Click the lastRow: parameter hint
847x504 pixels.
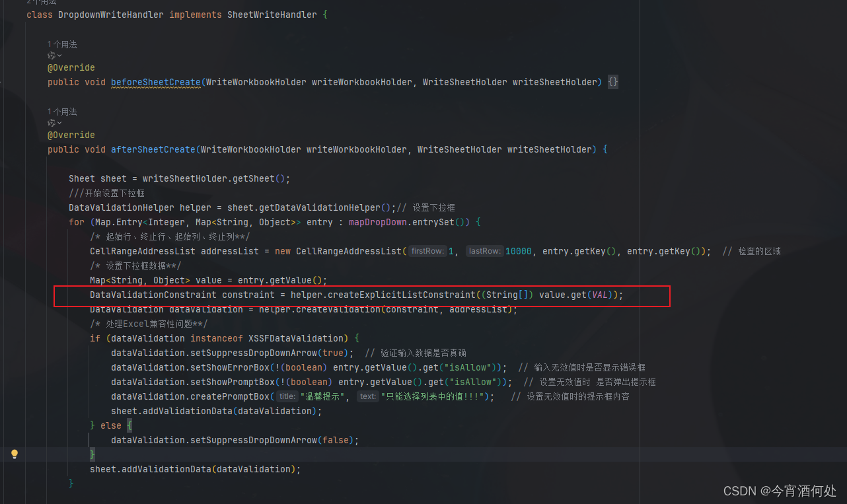point(484,251)
